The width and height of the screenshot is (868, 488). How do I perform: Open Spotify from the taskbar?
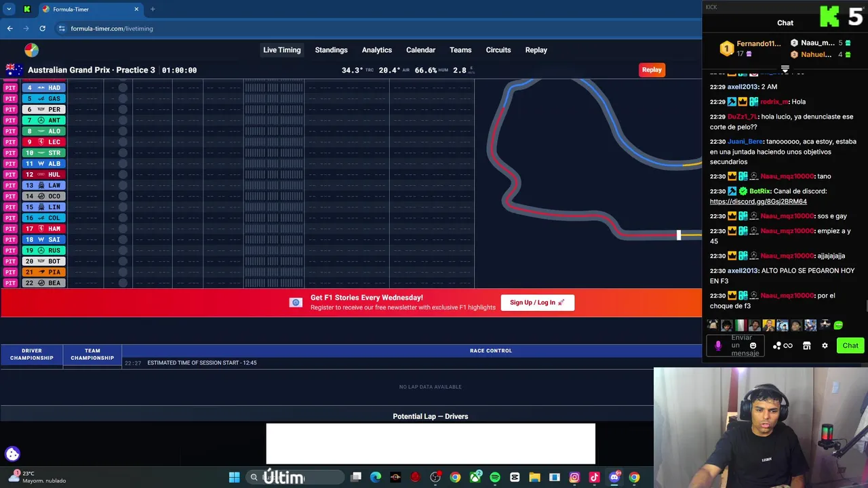495,477
